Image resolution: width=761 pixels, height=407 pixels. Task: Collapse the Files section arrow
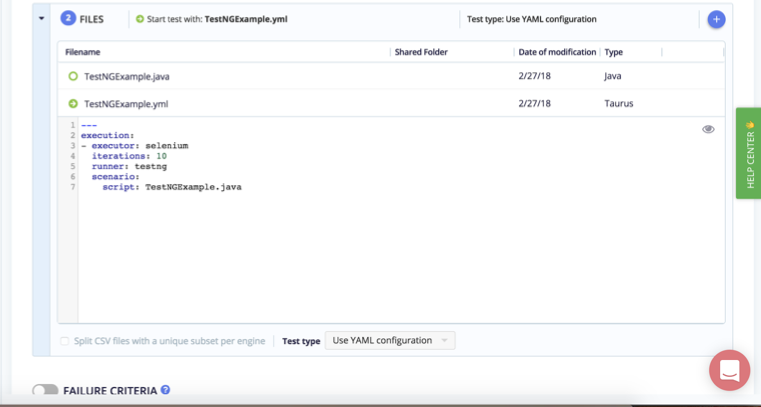click(x=41, y=19)
